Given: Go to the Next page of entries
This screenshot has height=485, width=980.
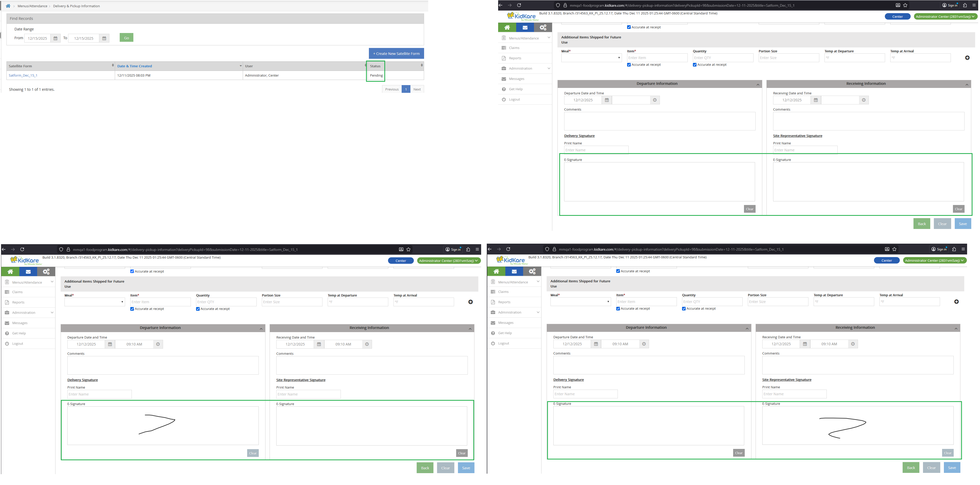Looking at the screenshot, I should [417, 89].
